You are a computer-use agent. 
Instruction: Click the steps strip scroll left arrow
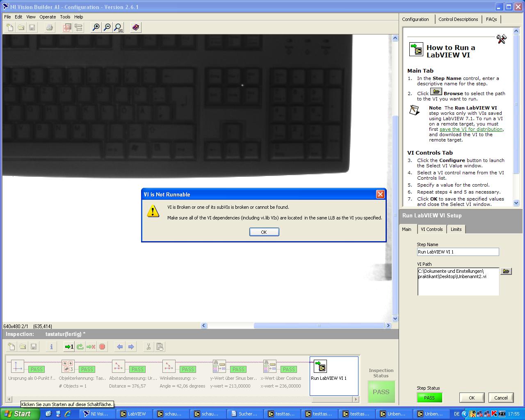tap(10, 399)
